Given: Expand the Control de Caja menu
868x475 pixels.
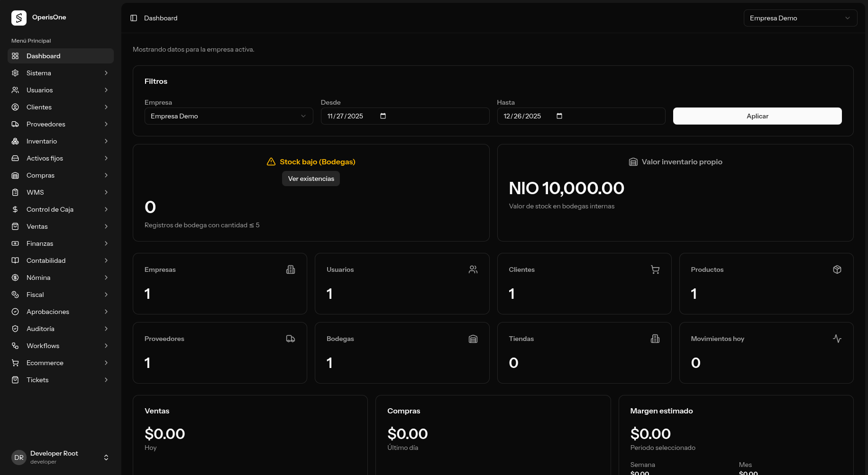Looking at the screenshot, I should 61,209.
